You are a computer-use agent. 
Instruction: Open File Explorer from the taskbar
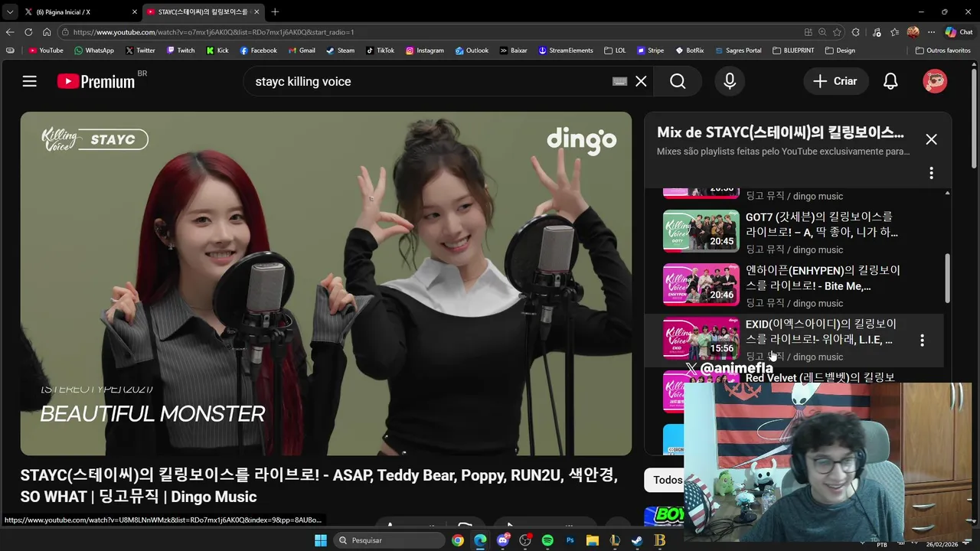coord(592,540)
